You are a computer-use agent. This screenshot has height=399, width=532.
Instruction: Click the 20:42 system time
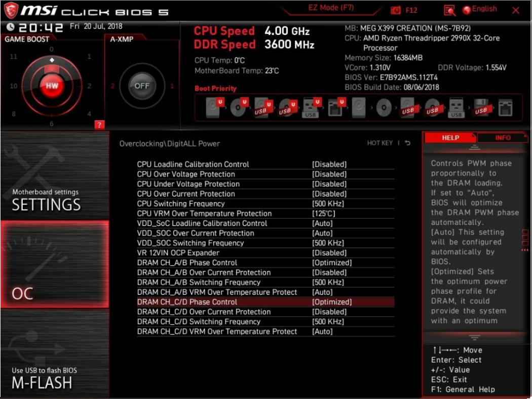pos(41,27)
